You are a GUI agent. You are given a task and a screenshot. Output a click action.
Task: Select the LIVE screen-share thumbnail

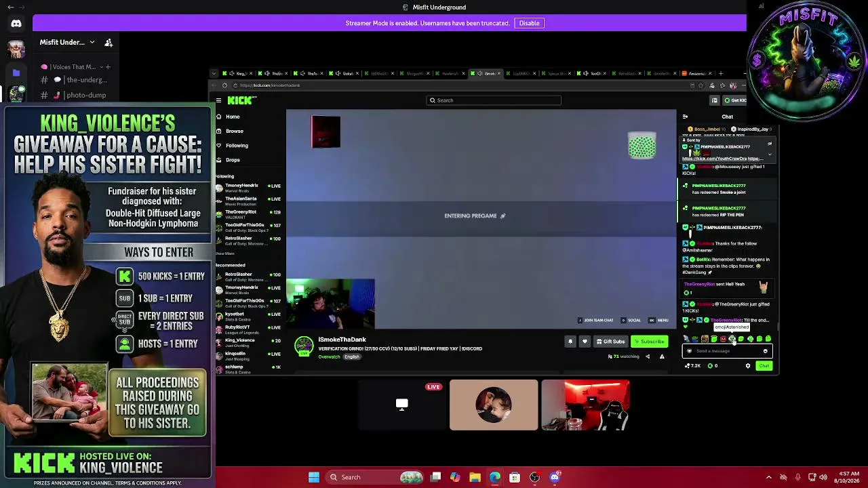point(402,405)
